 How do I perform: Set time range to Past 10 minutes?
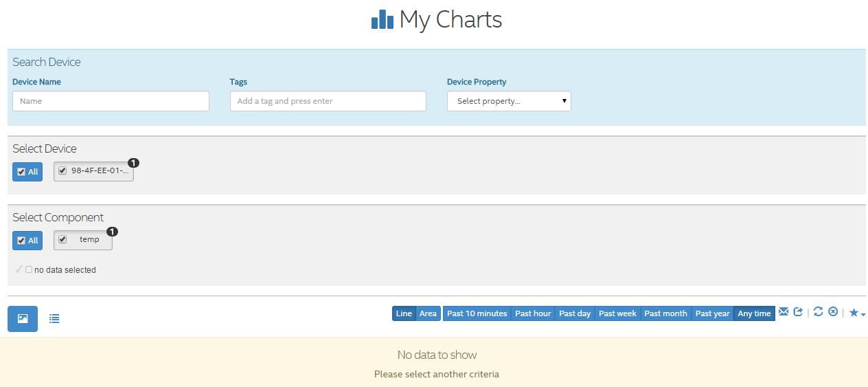[477, 313]
